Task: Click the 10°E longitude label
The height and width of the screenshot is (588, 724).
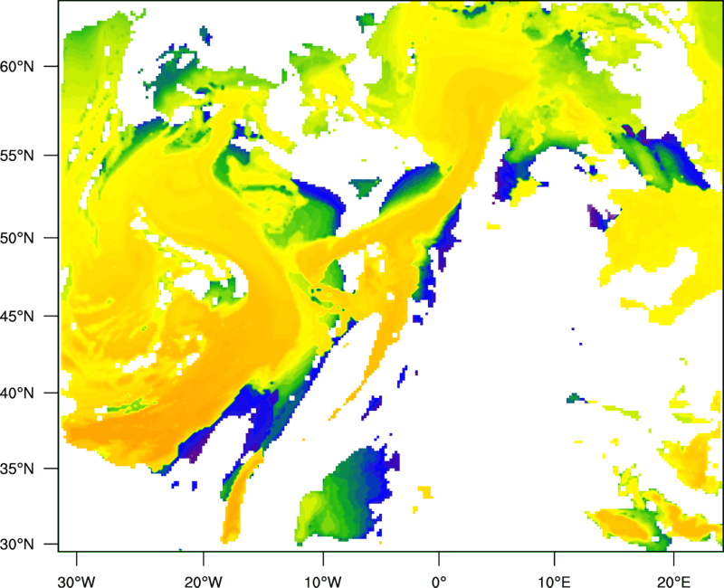Action: [x=554, y=582]
